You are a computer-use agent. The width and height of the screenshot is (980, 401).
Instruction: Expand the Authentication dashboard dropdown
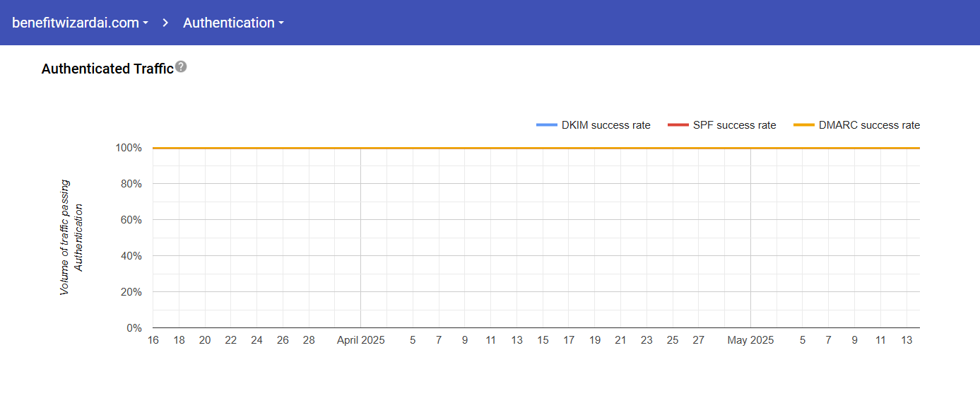click(233, 23)
